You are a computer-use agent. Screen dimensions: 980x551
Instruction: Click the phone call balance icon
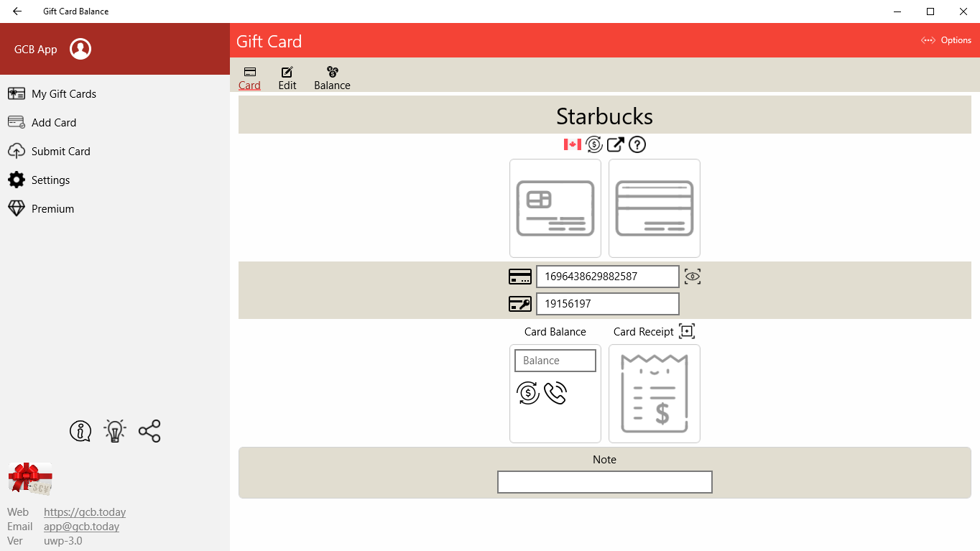pos(555,393)
